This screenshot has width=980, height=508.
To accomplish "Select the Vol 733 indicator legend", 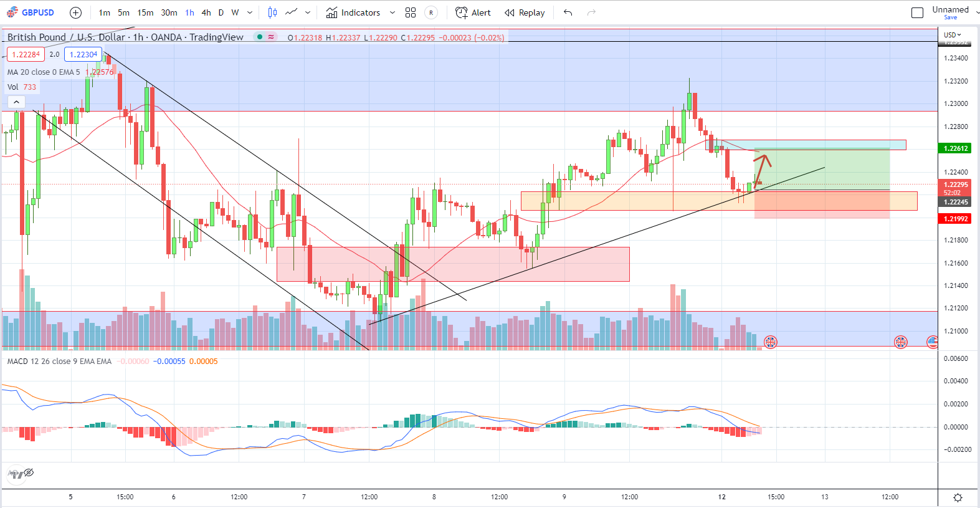I will pyautogui.click(x=22, y=87).
